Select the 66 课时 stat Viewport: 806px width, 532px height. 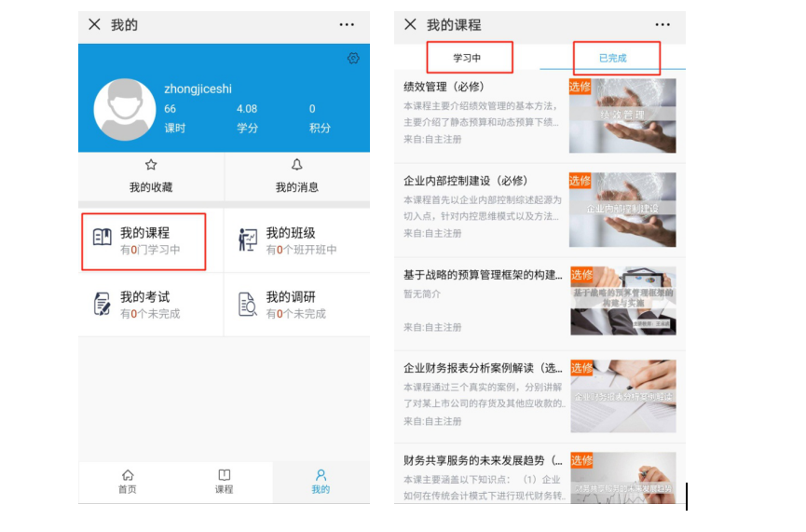[175, 118]
